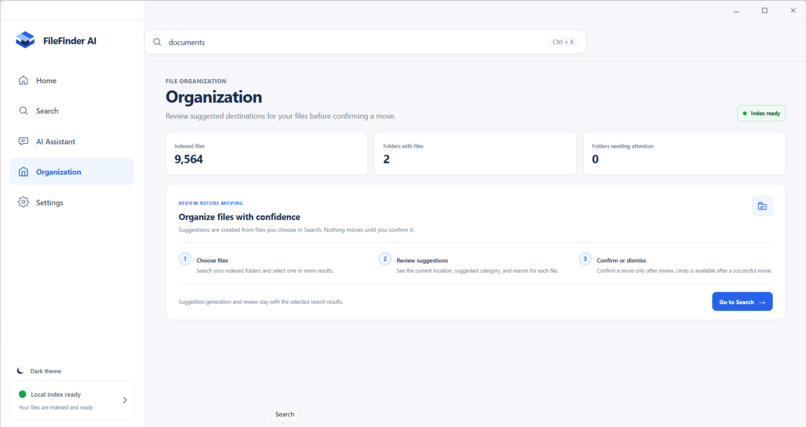806x427 pixels.
Task: Click the magnifier icon in search bar
Action: click(x=157, y=42)
